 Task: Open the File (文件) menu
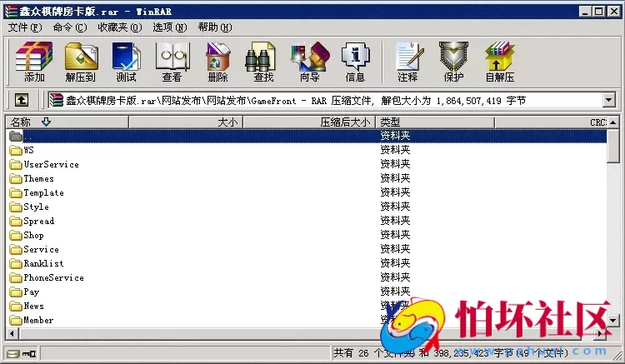coord(25,27)
